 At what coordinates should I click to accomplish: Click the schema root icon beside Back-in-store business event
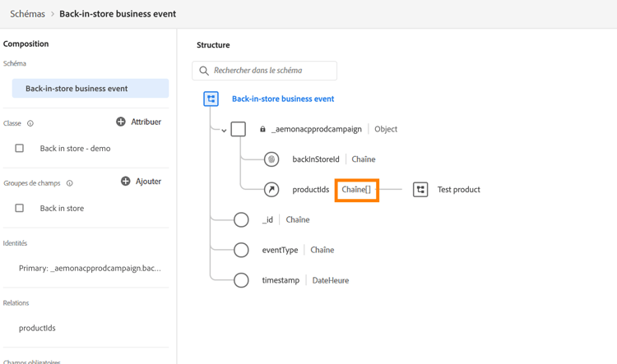tap(211, 99)
